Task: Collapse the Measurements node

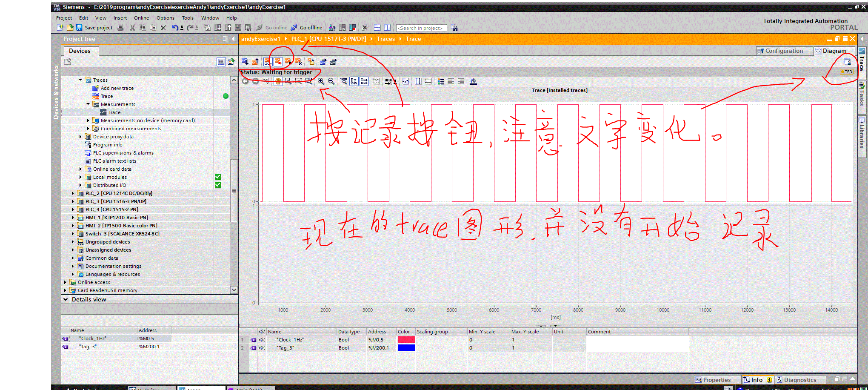Action: [88, 104]
